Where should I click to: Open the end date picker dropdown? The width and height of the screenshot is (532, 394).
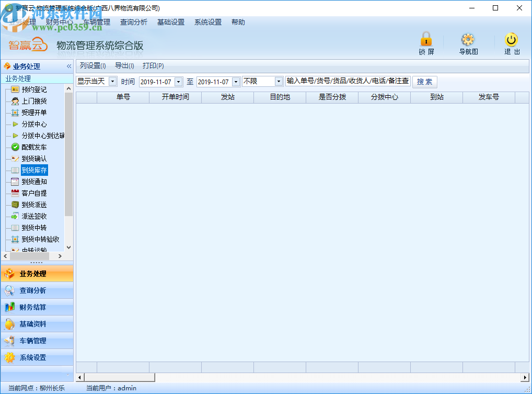click(x=236, y=82)
